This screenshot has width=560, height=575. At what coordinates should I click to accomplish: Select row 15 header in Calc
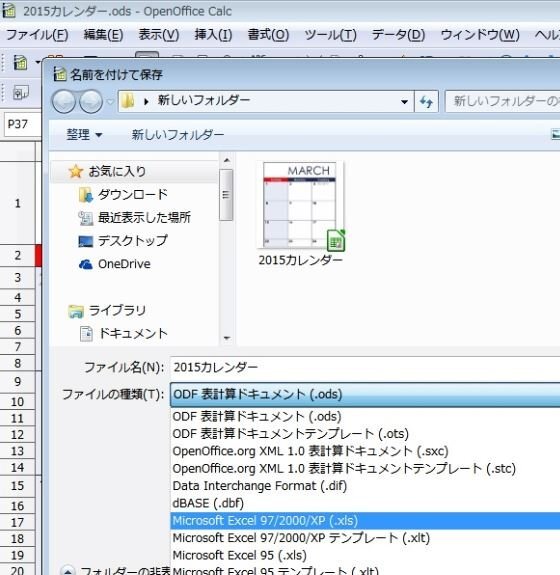17,486
